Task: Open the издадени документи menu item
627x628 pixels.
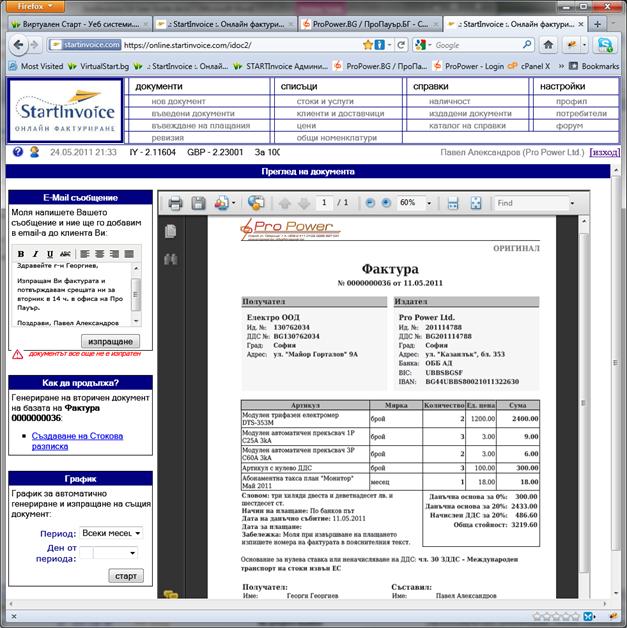Action: (x=470, y=114)
